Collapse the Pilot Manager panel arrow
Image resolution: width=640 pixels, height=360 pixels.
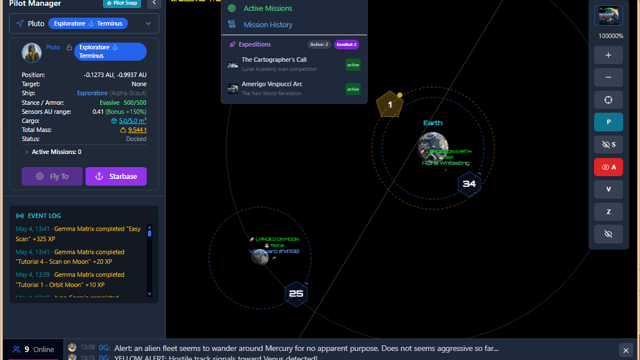pos(154,3)
